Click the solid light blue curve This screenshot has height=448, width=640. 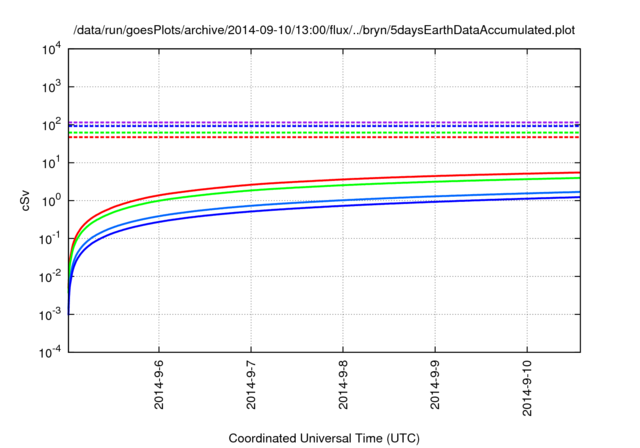tap(343, 200)
